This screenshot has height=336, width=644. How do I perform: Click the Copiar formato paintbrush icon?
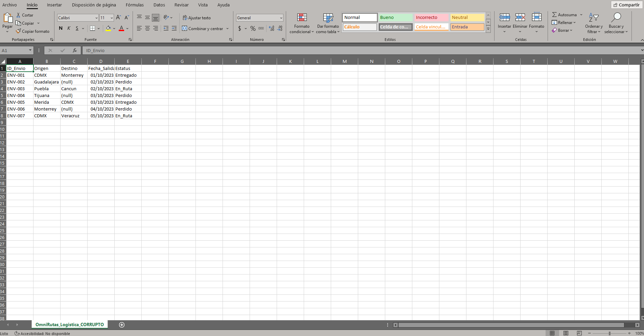[18, 31]
